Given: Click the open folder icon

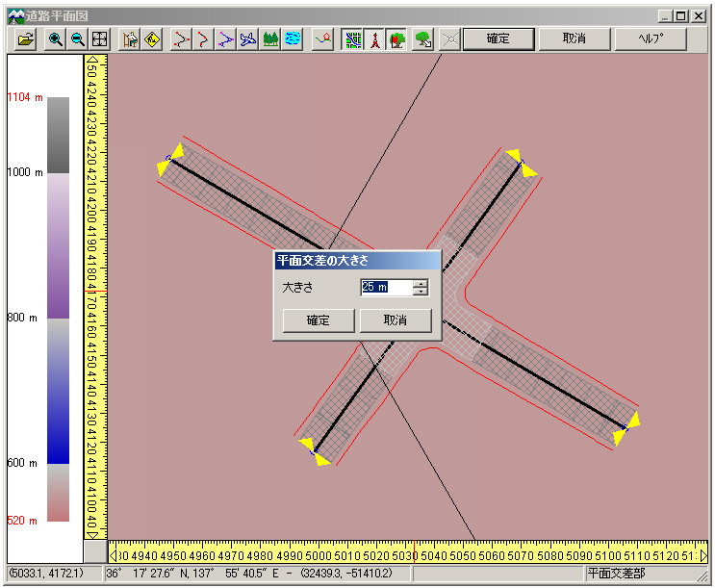Looking at the screenshot, I should (x=26, y=39).
